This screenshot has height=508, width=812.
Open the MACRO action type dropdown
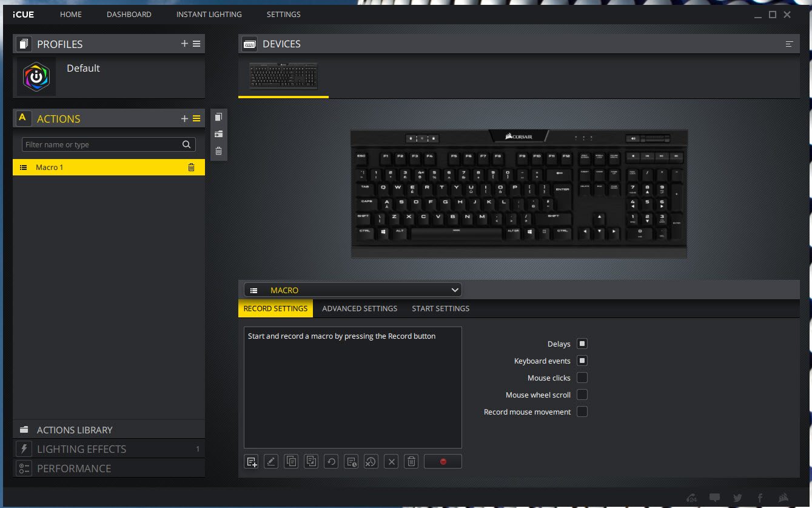coord(353,290)
